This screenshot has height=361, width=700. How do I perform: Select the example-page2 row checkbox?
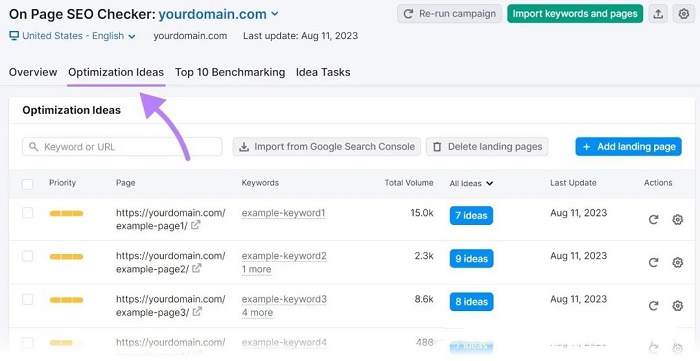(x=28, y=256)
